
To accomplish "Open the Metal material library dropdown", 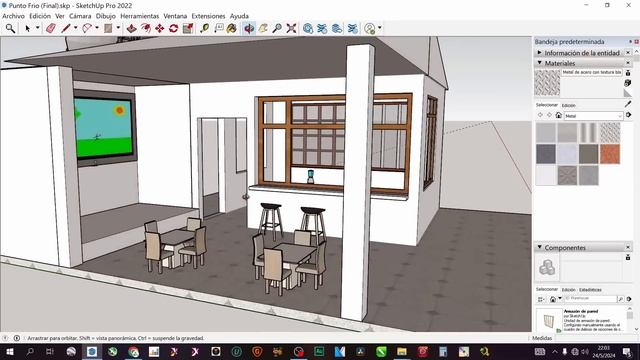I will pyautogui.click(x=593, y=116).
